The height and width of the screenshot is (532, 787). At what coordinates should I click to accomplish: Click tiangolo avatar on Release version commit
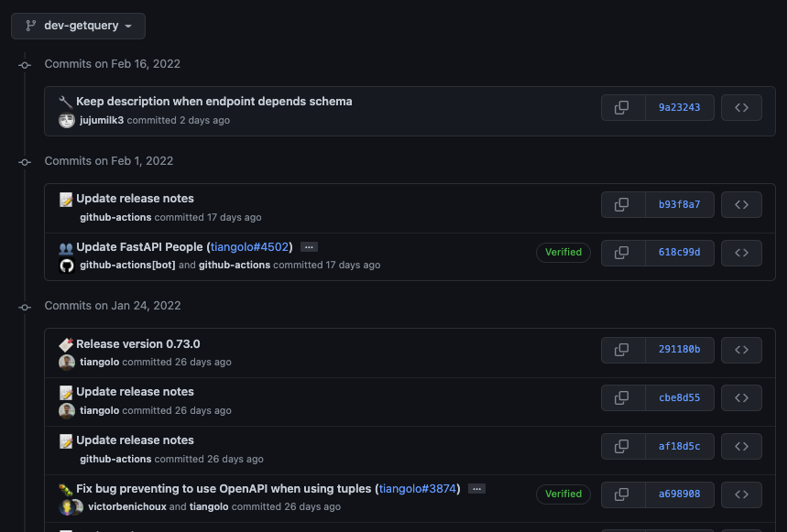pos(67,362)
